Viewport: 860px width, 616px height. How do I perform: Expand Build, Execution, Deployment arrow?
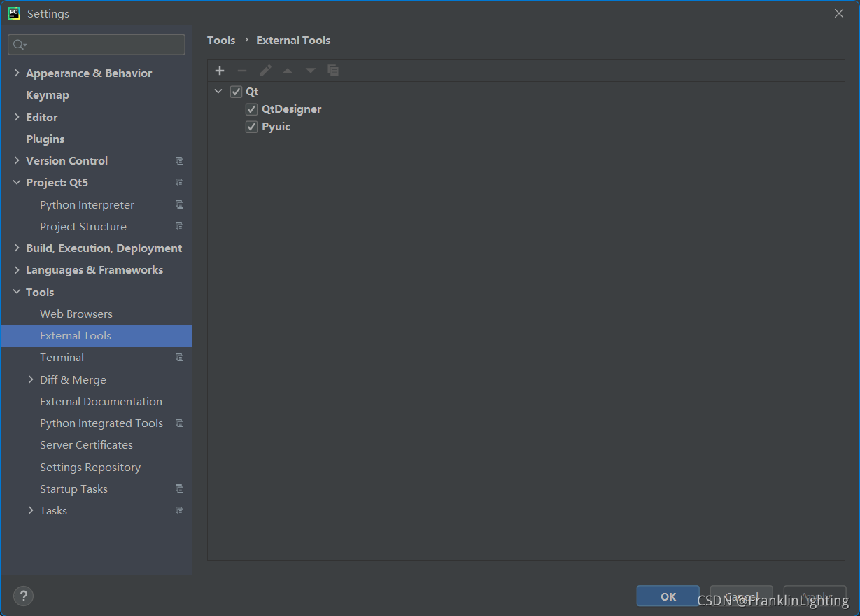(x=17, y=248)
